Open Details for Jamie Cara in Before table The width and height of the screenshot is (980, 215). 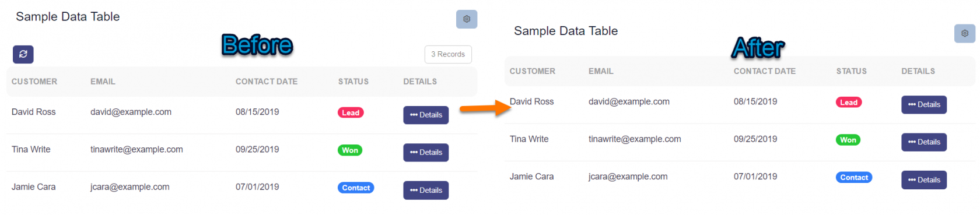426,190
